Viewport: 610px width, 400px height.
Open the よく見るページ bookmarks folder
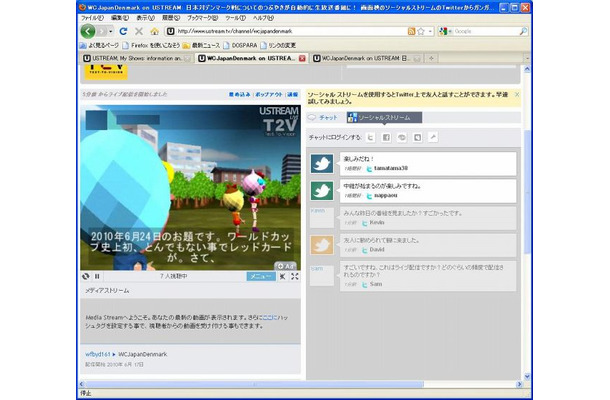(x=99, y=46)
